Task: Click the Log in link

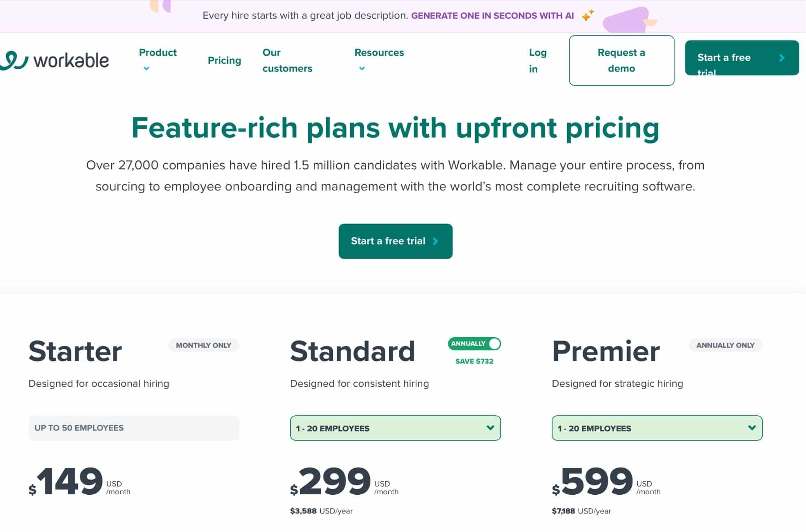Action: point(537,60)
